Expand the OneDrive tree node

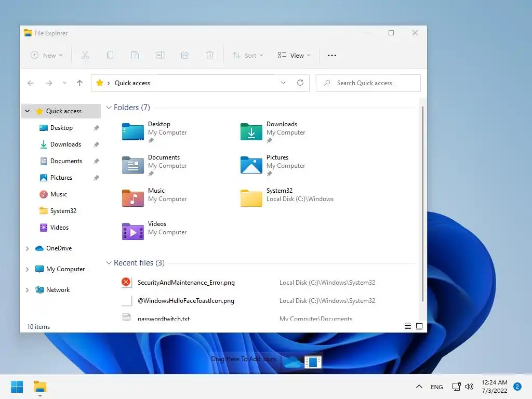[x=28, y=248]
